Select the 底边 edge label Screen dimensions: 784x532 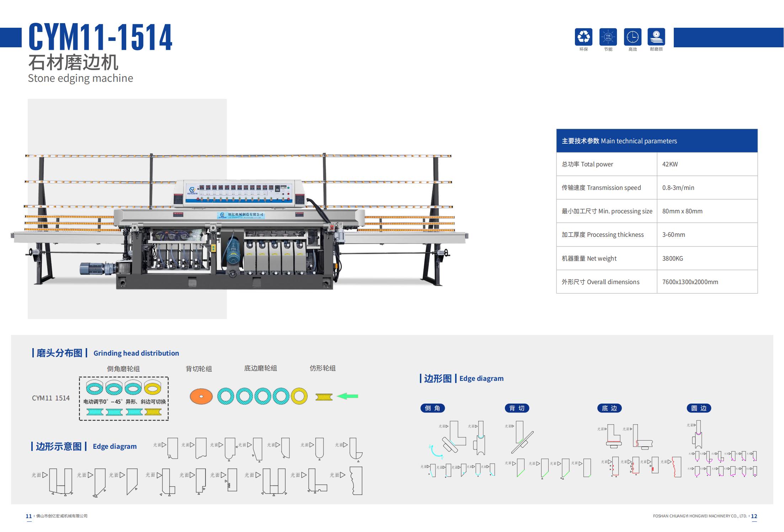coord(609,408)
